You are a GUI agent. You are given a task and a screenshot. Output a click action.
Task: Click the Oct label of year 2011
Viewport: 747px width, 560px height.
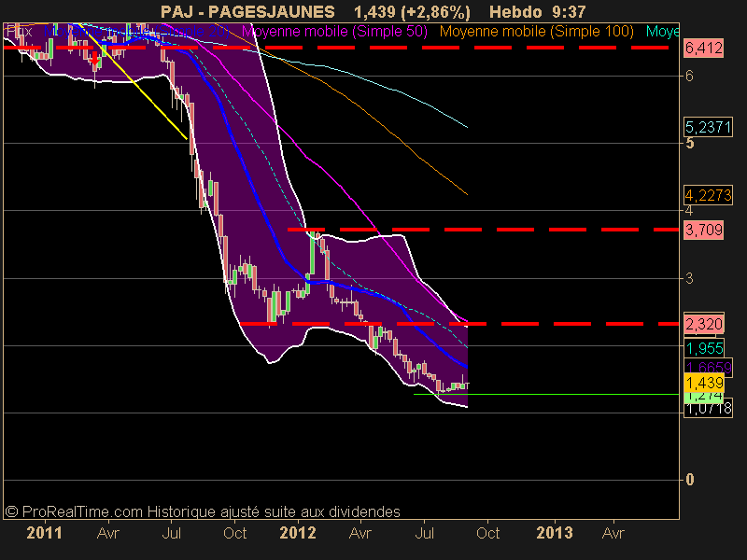coord(235,533)
